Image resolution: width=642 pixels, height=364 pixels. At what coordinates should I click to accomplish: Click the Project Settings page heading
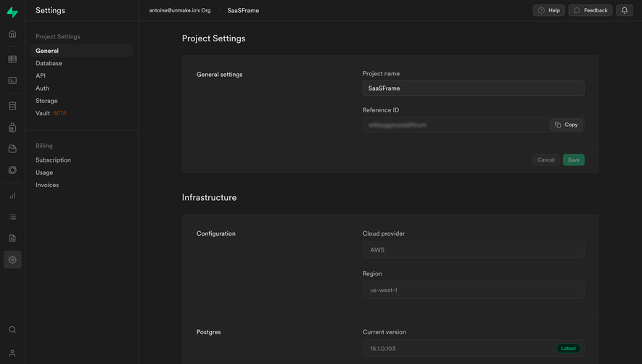pyautogui.click(x=214, y=38)
